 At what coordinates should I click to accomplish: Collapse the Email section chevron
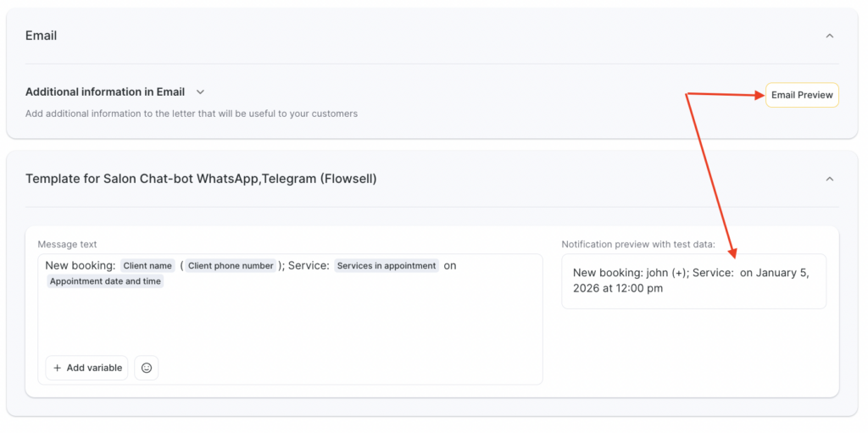pyautogui.click(x=829, y=36)
